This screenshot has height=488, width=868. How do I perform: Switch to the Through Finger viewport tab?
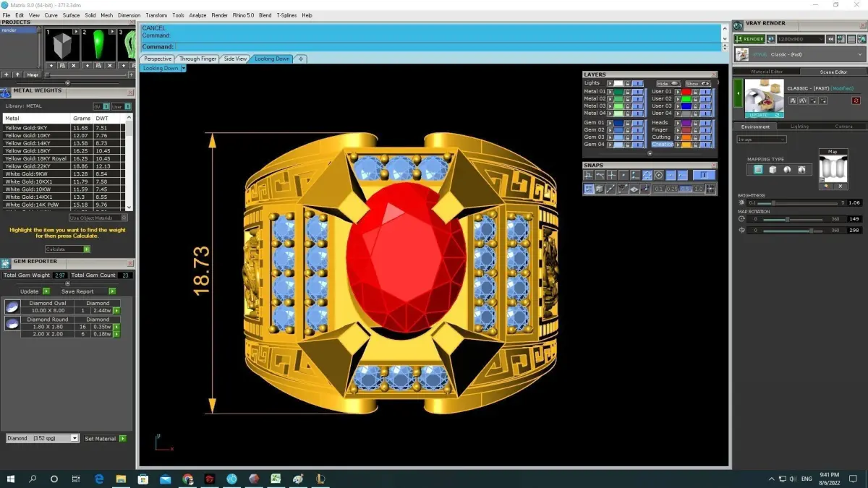[197, 59]
